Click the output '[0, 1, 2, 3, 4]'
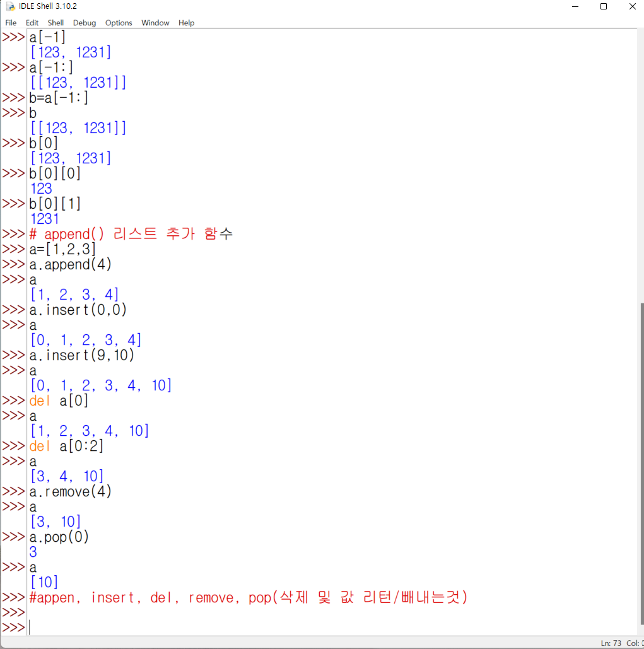This screenshot has height=649, width=644. coord(86,340)
